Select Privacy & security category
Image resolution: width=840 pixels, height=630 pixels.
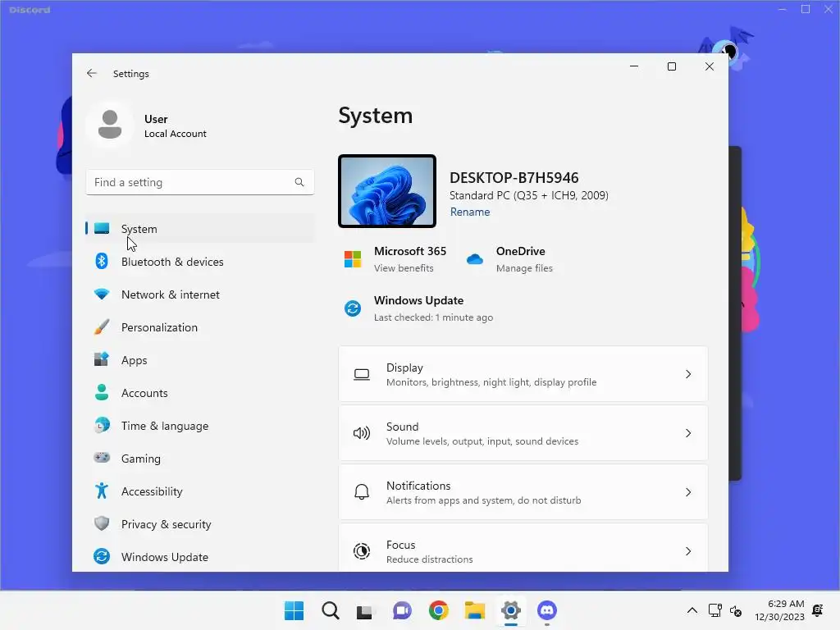point(200,524)
